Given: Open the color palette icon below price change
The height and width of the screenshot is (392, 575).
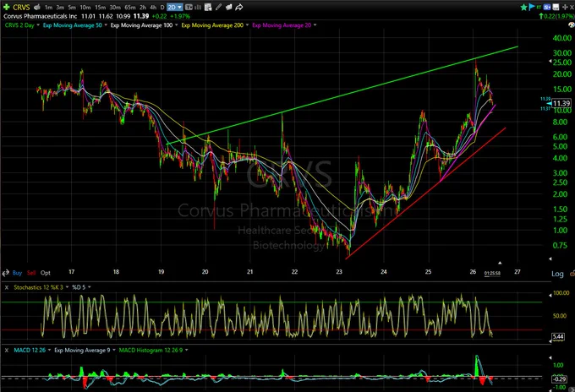Looking at the screenshot, I should pos(572,24).
